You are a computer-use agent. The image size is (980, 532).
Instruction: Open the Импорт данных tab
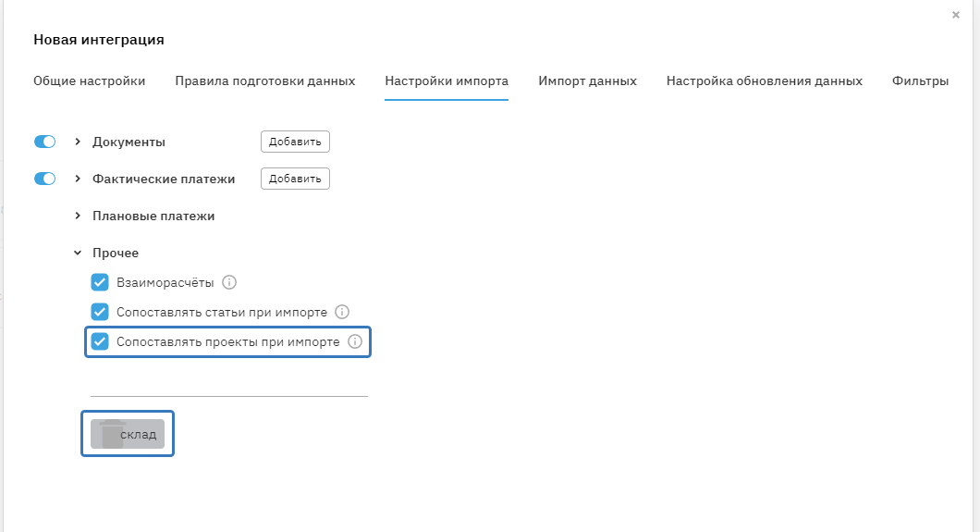587,81
